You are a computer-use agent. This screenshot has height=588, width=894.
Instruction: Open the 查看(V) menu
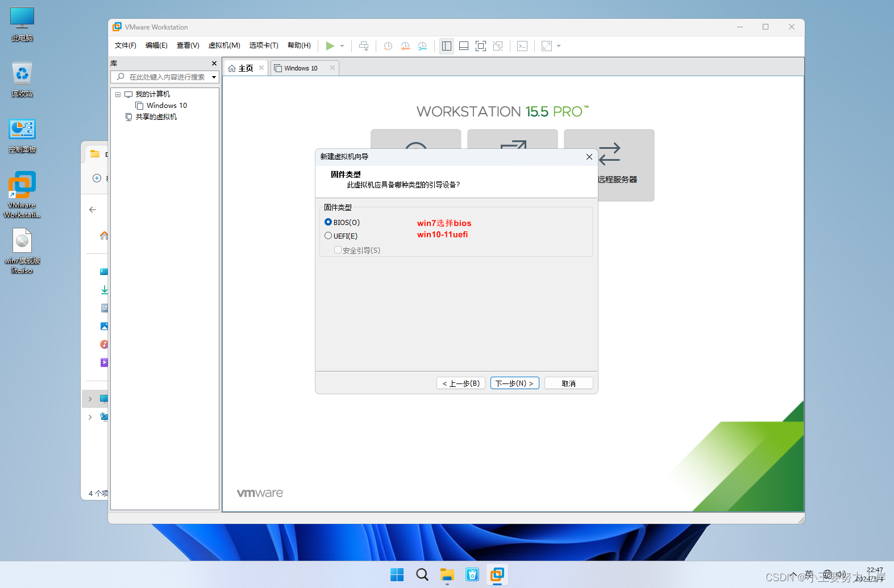click(x=188, y=45)
